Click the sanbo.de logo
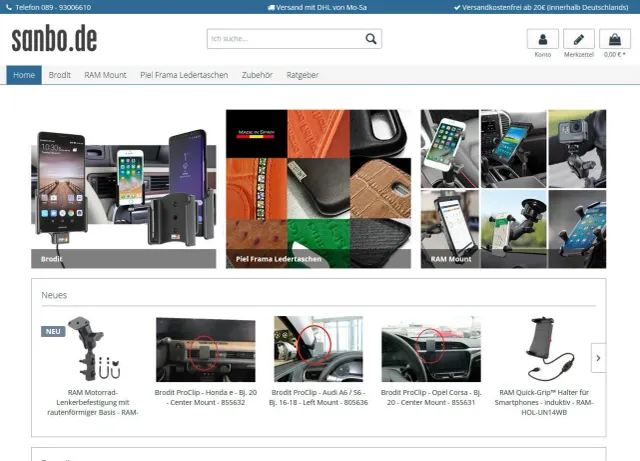Image resolution: width=640 pixels, height=461 pixels. click(x=54, y=39)
